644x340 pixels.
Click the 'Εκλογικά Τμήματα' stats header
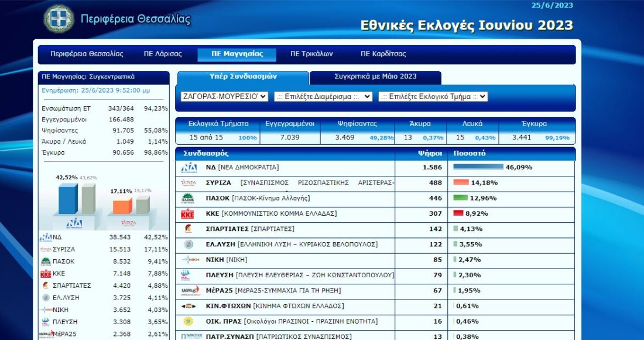[218, 124]
